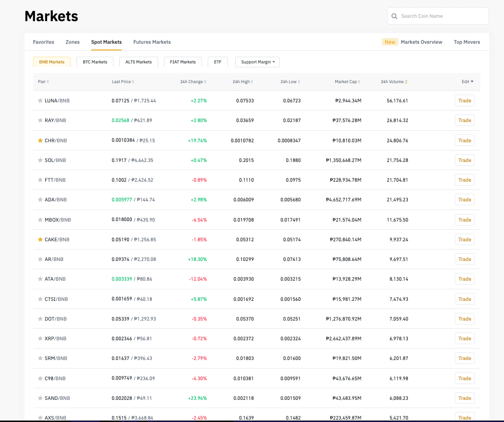504x422 pixels.
Task: Sort table by Market Cap
Action: click(x=348, y=82)
